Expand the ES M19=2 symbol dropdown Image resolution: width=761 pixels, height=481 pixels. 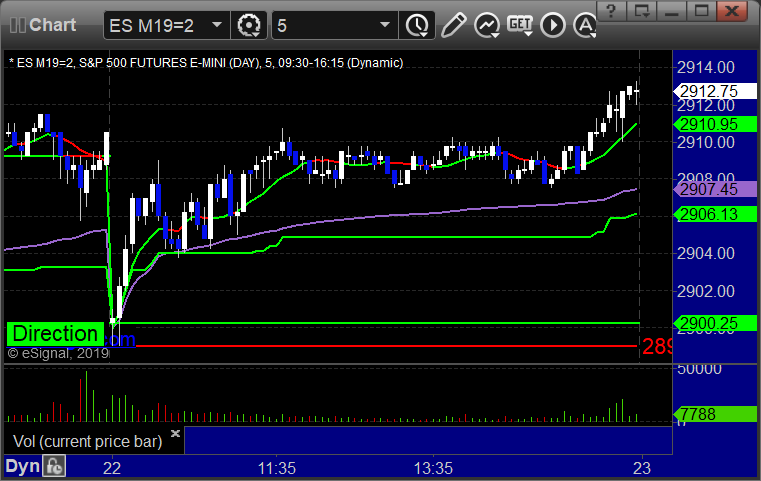(217, 25)
